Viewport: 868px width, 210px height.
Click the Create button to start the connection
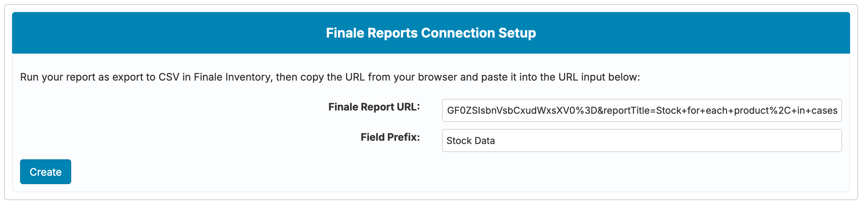[x=45, y=171]
